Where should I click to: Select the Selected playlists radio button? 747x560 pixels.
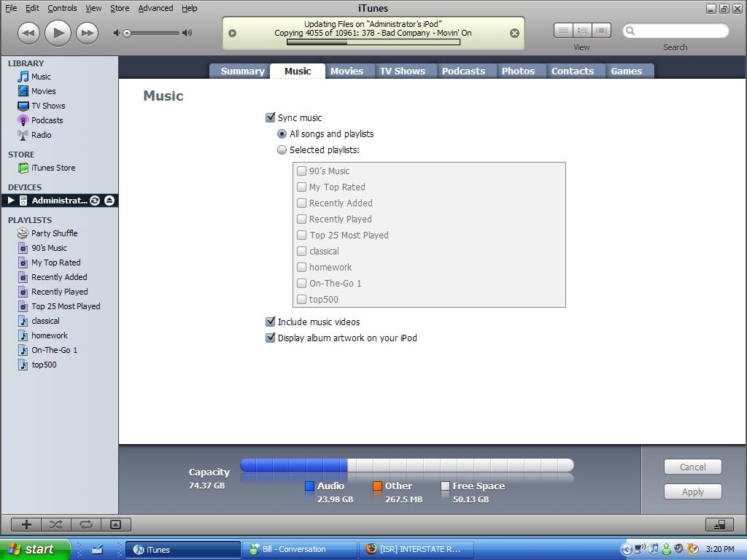282,150
